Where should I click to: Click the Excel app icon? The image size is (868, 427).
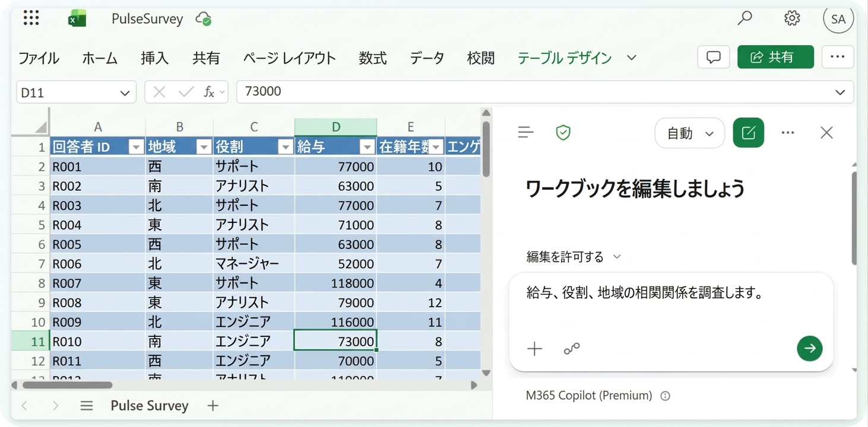pyautogui.click(x=77, y=18)
